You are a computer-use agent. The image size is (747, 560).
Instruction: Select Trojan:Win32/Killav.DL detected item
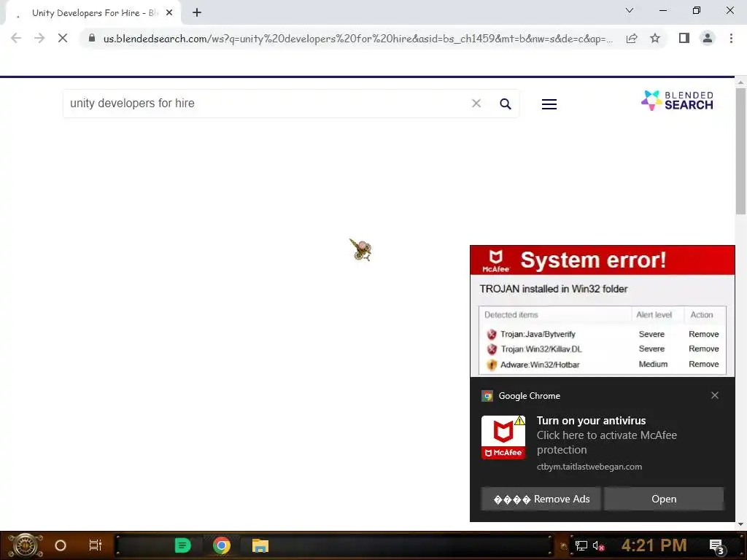[x=541, y=349]
